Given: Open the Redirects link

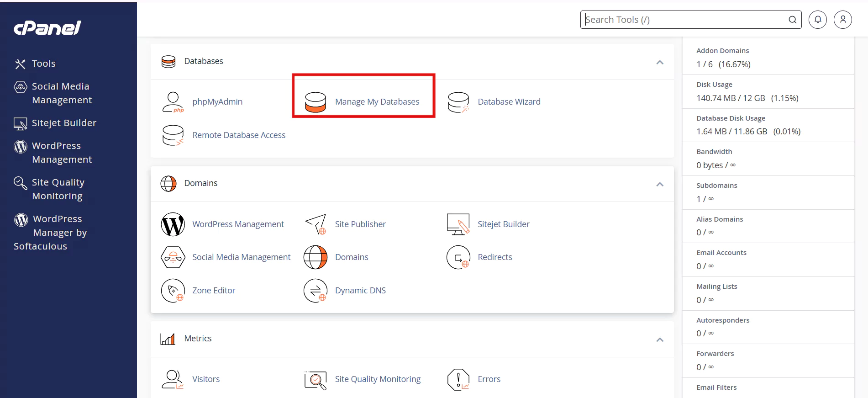Looking at the screenshot, I should pyautogui.click(x=495, y=257).
